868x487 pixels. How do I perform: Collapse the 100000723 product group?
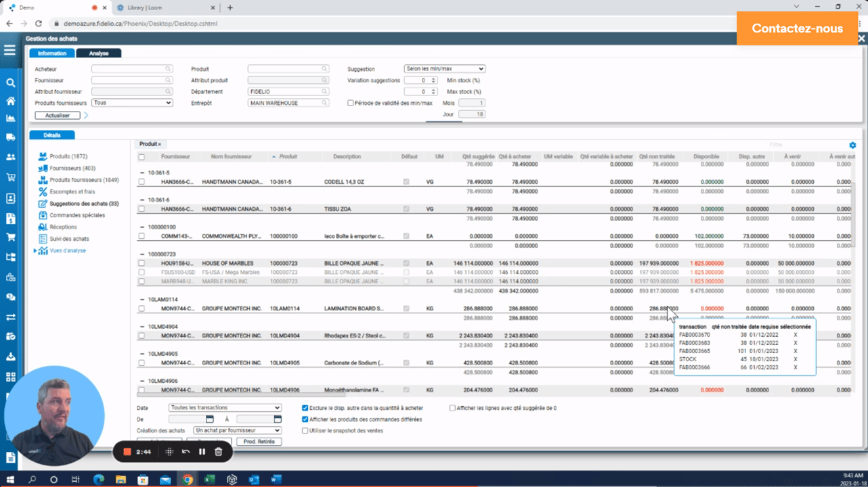tap(142, 254)
